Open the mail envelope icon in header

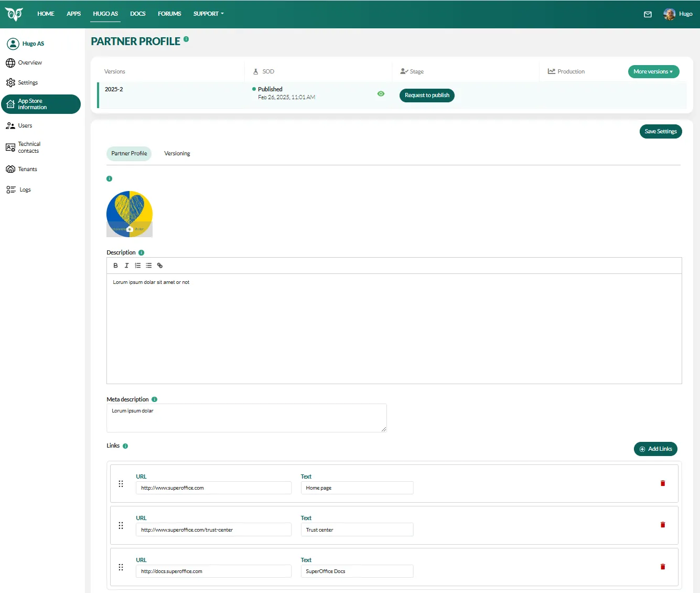pyautogui.click(x=648, y=14)
